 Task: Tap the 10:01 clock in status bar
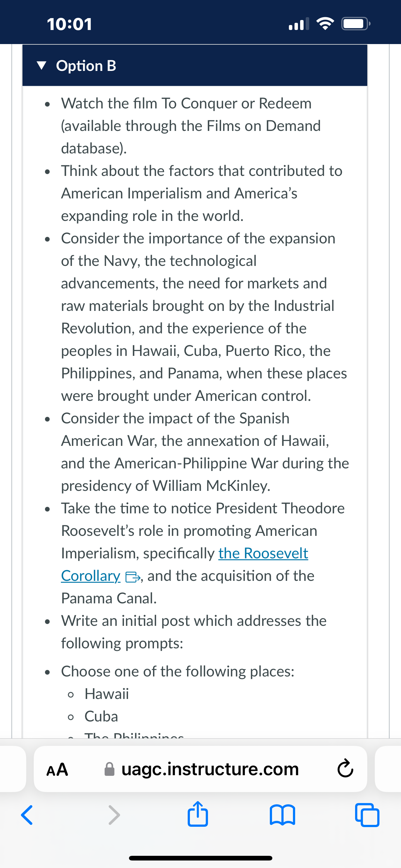pyautogui.click(x=69, y=24)
